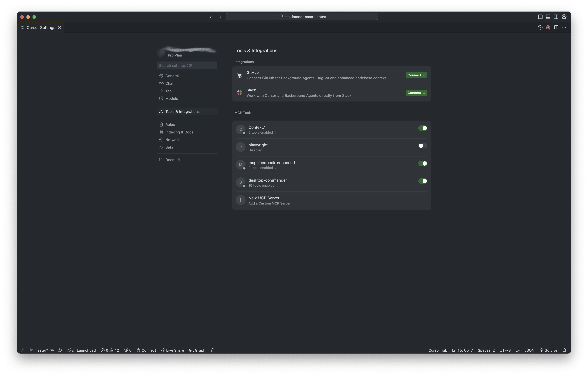Open the Rules settings section
Screen dimensions: 588x376
pyautogui.click(x=187, y=125)
